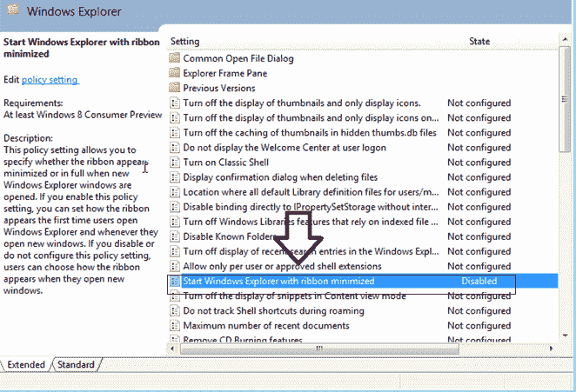The image size is (576, 392).
Task: Select 'Turn off the caching of thumbnails' setting
Action: [310, 132]
